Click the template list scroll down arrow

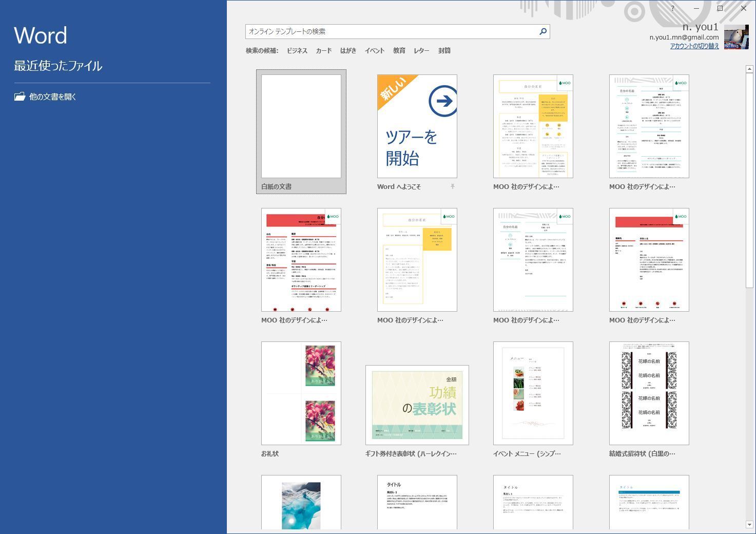tap(749, 525)
